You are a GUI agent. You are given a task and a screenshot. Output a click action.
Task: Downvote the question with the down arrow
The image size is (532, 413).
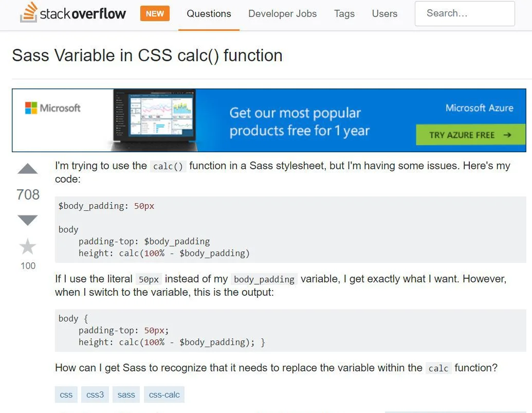click(27, 220)
